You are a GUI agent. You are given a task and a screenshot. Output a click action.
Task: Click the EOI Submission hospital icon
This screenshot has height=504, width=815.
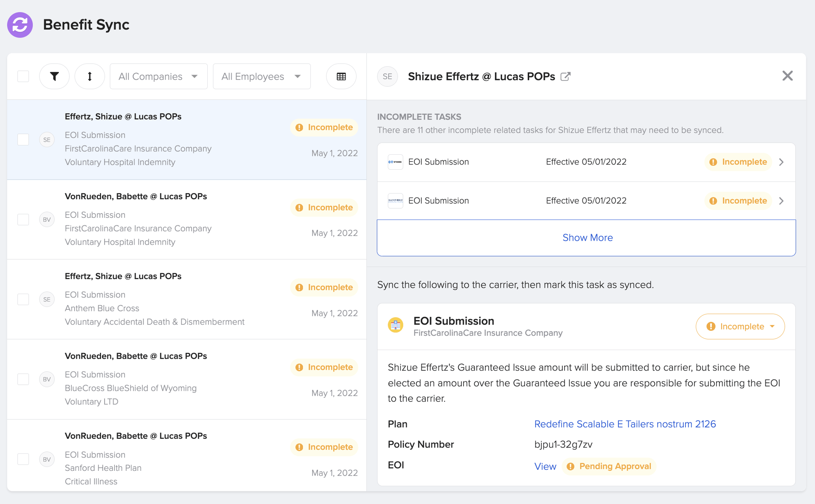[395, 325]
